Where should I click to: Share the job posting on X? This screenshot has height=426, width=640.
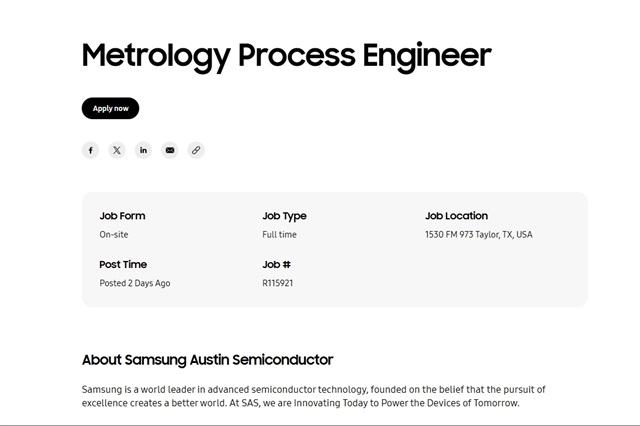click(x=117, y=150)
